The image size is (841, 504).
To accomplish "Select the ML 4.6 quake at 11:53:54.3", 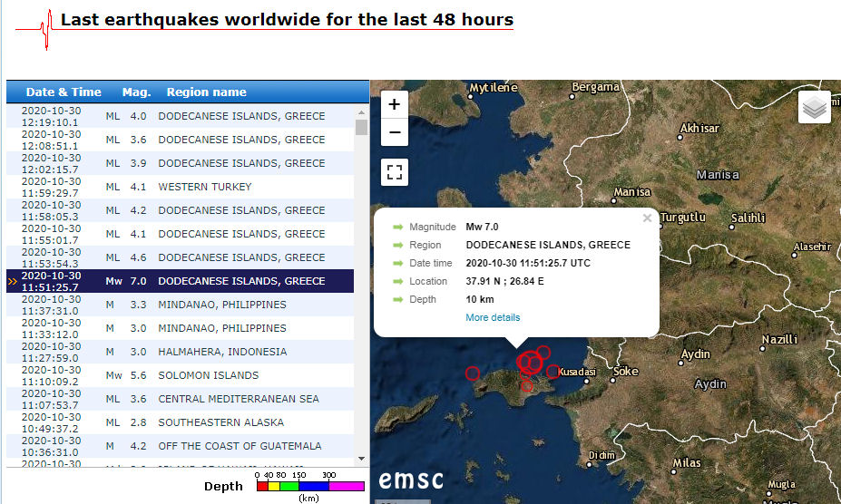I will [x=181, y=258].
